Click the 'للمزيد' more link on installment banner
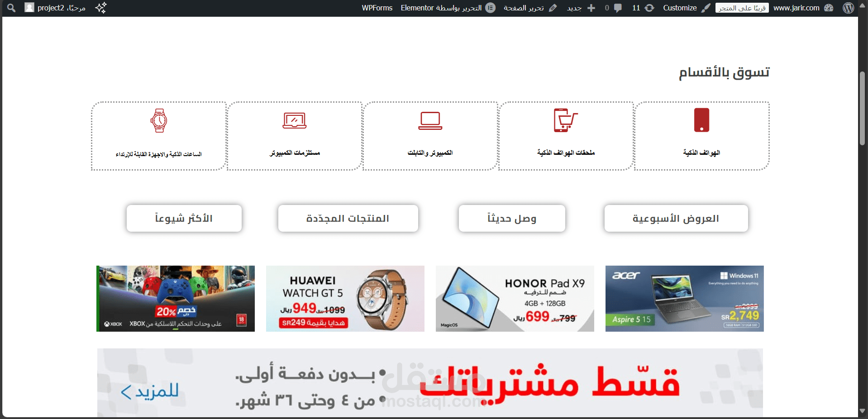Screen dimensions: 868x419 [x=150, y=391]
